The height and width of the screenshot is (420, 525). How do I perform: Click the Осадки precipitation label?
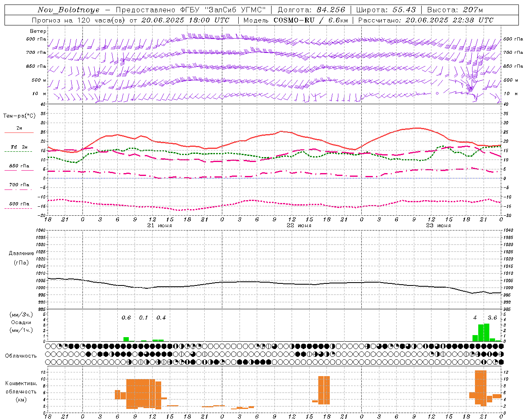[21, 322]
